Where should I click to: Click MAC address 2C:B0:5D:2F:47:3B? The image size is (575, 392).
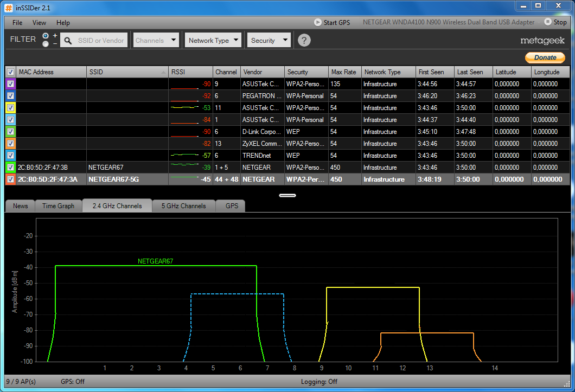coord(43,168)
